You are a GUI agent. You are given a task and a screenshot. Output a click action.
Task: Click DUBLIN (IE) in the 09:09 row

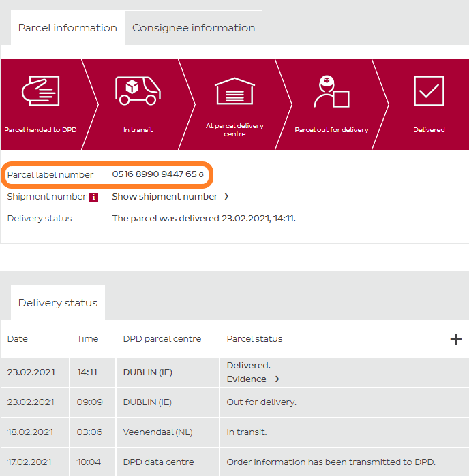147,402
